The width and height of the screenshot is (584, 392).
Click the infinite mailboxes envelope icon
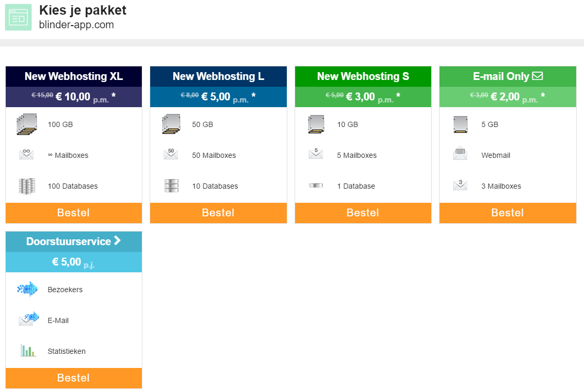pyautogui.click(x=26, y=155)
